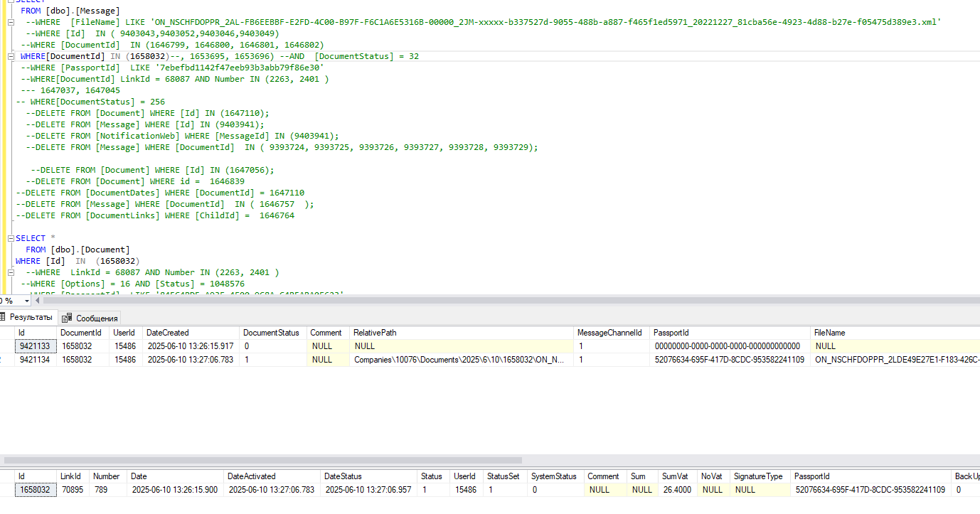This screenshot has height=514, width=980.
Task: Select SystemStatus cell with value 0
Action: (556, 490)
